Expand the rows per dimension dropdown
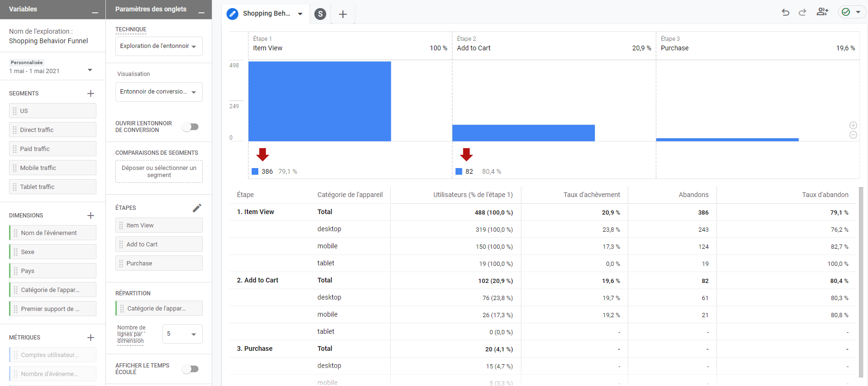The height and width of the screenshot is (386, 868). click(x=182, y=334)
